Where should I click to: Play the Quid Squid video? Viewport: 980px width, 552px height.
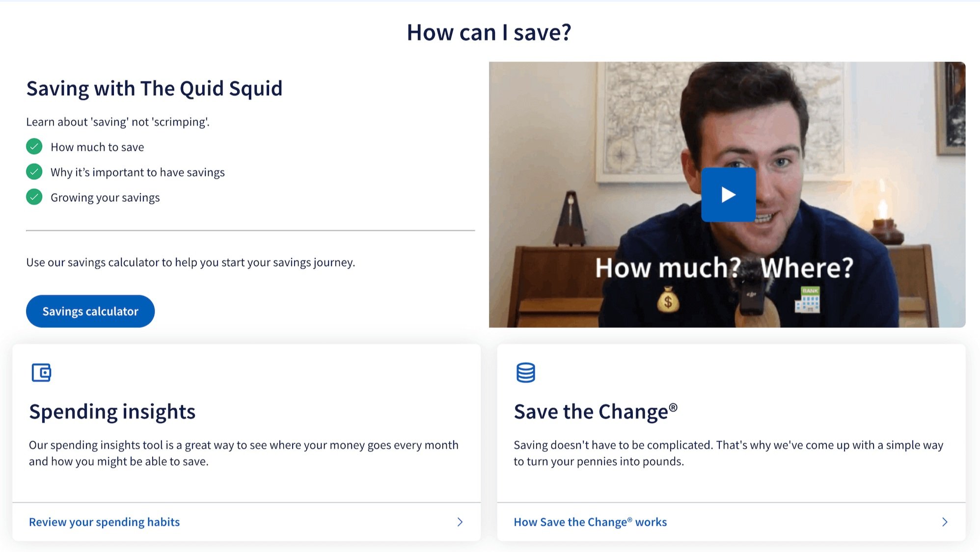[x=728, y=195]
